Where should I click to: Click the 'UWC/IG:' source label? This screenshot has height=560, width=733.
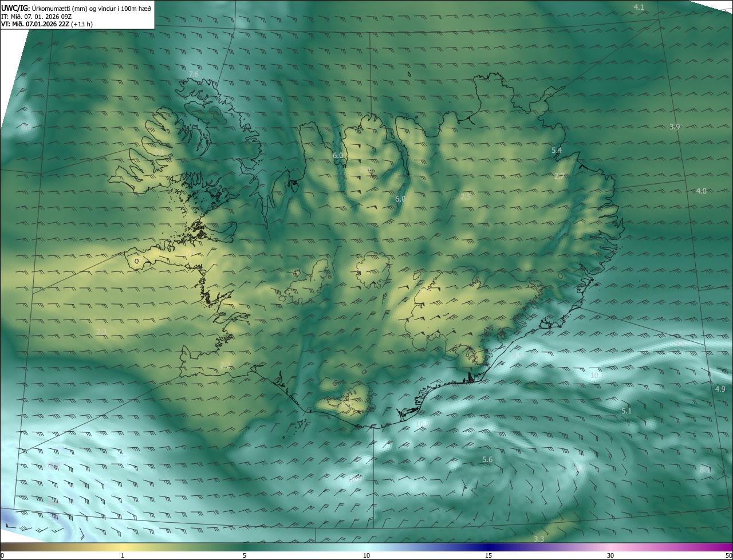point(15,8)
